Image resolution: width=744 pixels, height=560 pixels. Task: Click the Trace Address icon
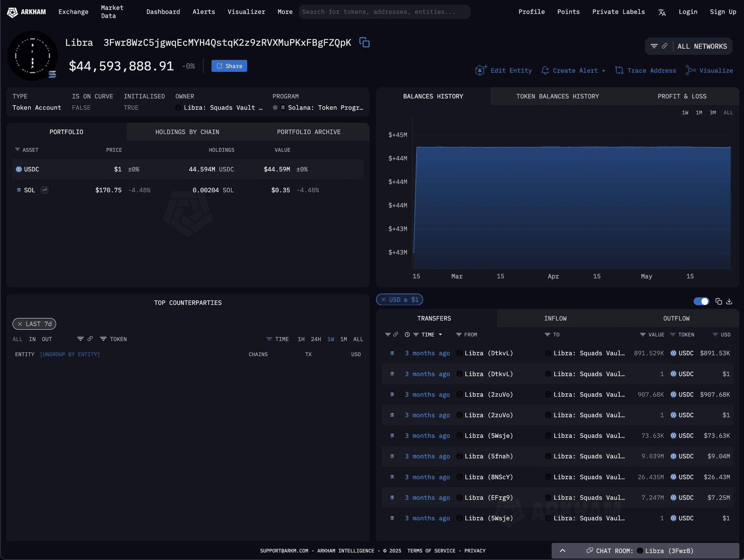coord(619,70)
